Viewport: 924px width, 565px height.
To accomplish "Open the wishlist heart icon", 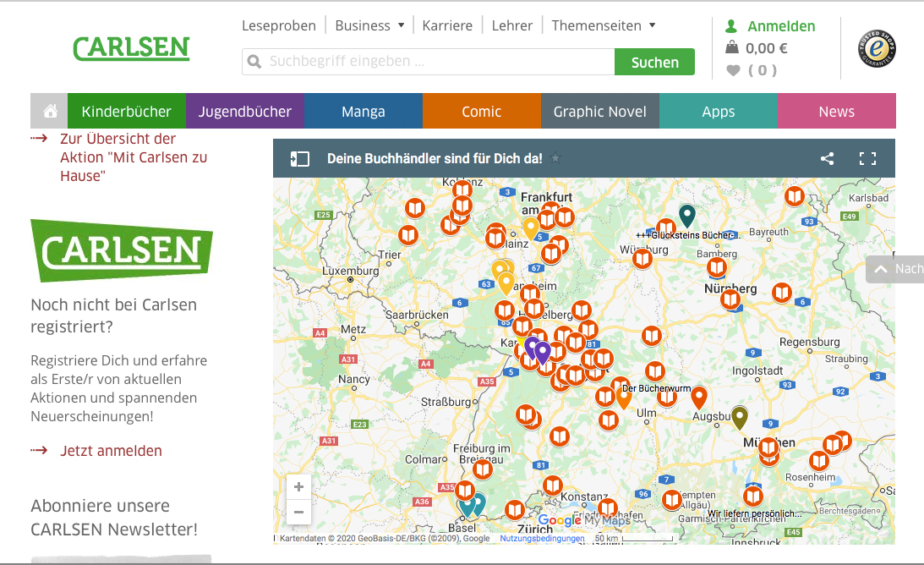I will [732, 70].
